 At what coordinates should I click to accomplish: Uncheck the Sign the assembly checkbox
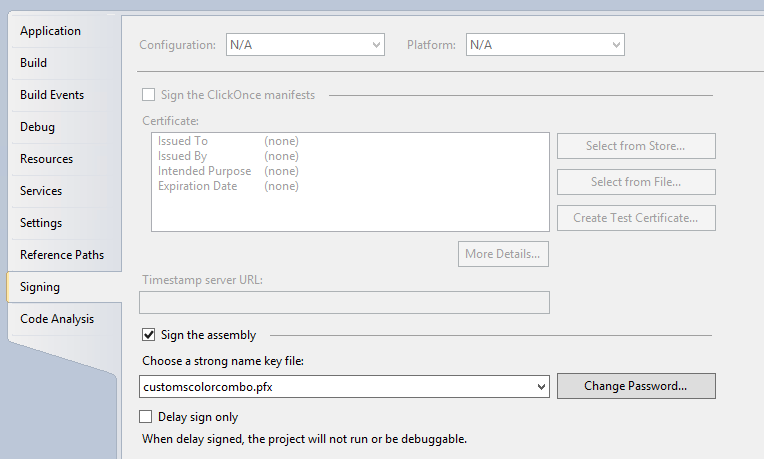[x=149, y=335]
